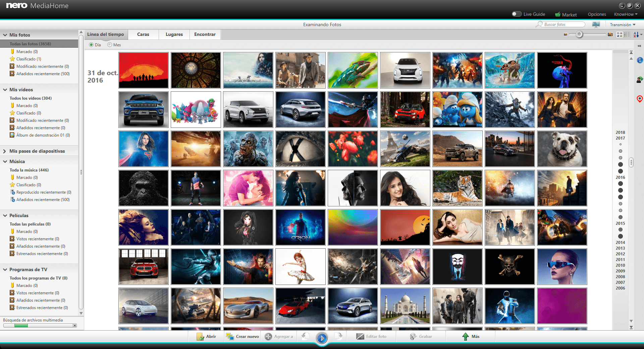Select the Mes radio button

coord(110,45)
